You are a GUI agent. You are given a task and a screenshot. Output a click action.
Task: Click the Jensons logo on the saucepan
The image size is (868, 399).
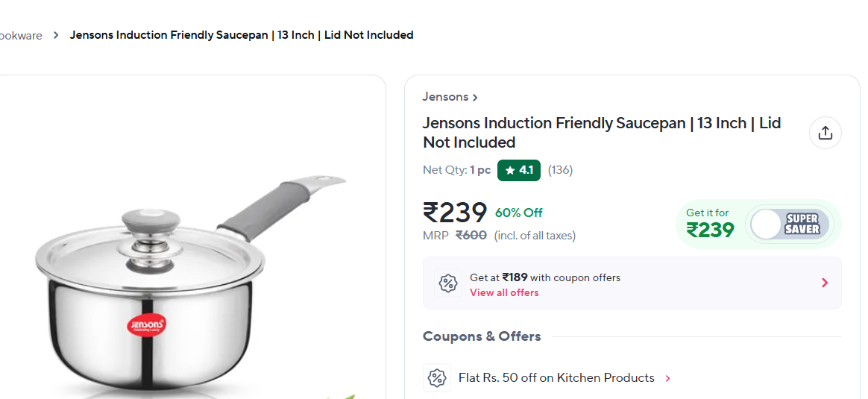(148, 325)
